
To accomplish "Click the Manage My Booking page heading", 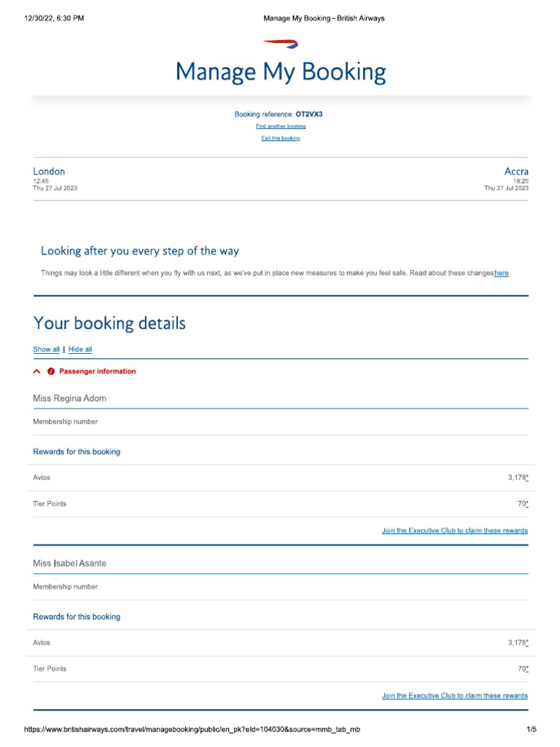I will pyautogui.click(x=281, y=72).
